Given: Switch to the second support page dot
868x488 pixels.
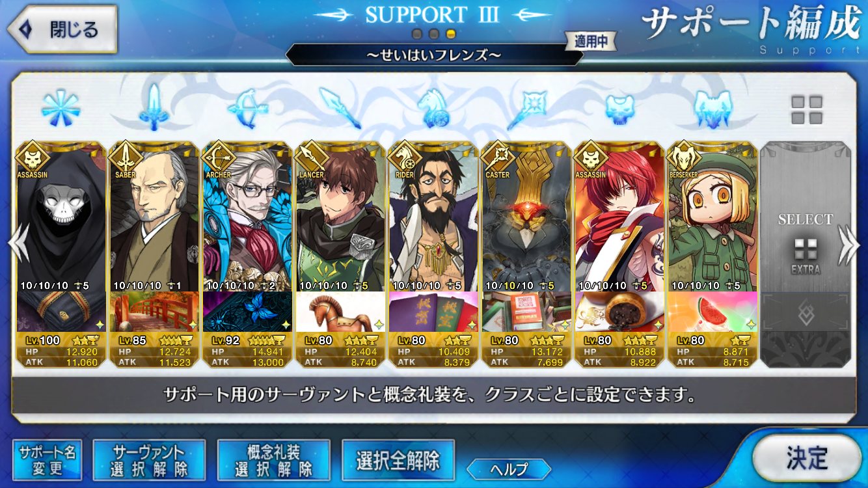Looking at the screenshot, I should [x=434, y=34].
